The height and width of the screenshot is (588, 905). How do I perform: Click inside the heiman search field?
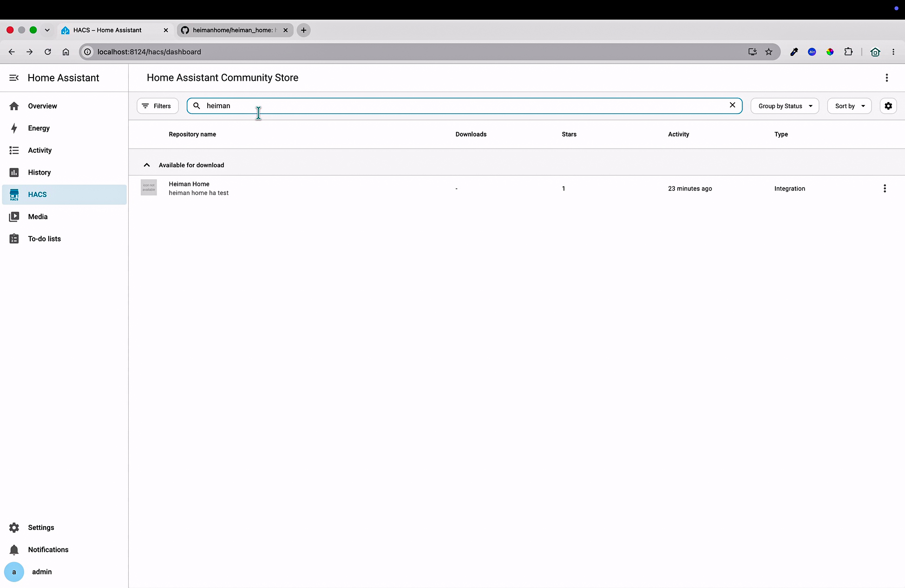point(465,106)
